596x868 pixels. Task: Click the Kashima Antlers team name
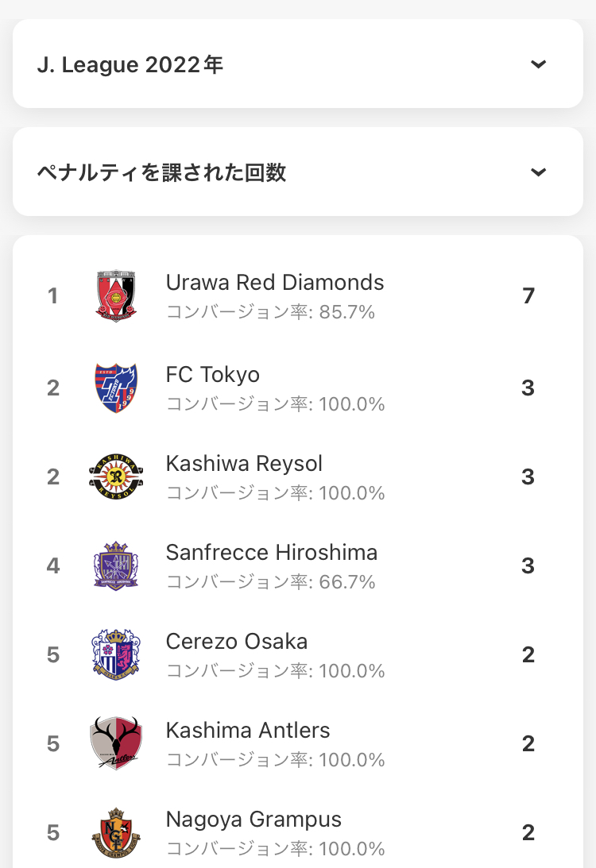[x=248, y=731]
